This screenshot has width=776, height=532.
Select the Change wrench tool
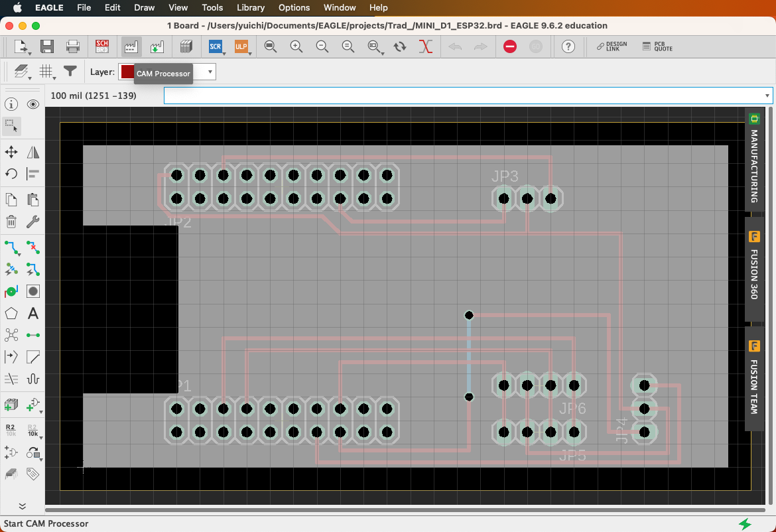33,221
